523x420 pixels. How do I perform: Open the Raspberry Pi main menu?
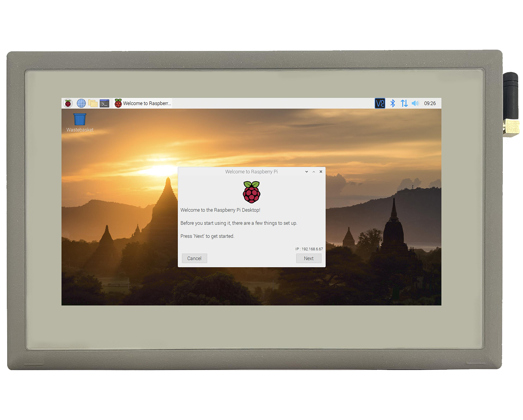point(68,103)
